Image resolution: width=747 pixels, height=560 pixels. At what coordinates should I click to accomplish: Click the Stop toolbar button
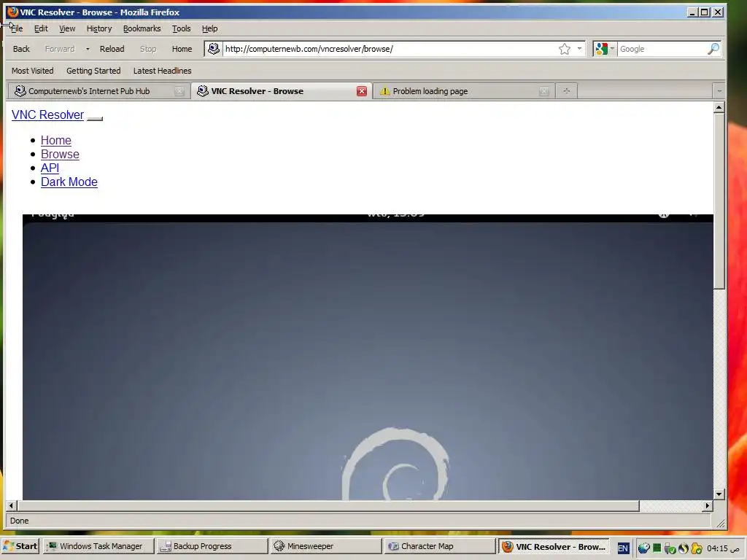148,49
